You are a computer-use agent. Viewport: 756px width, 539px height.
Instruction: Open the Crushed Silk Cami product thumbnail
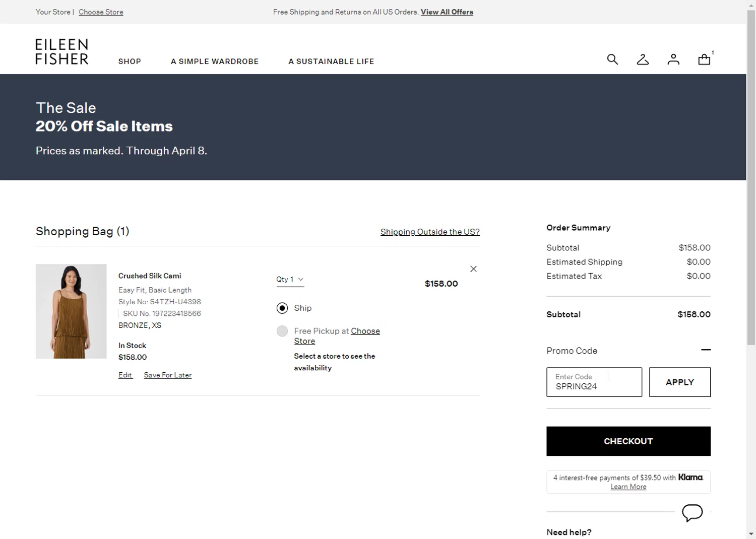tap(71, 311)
